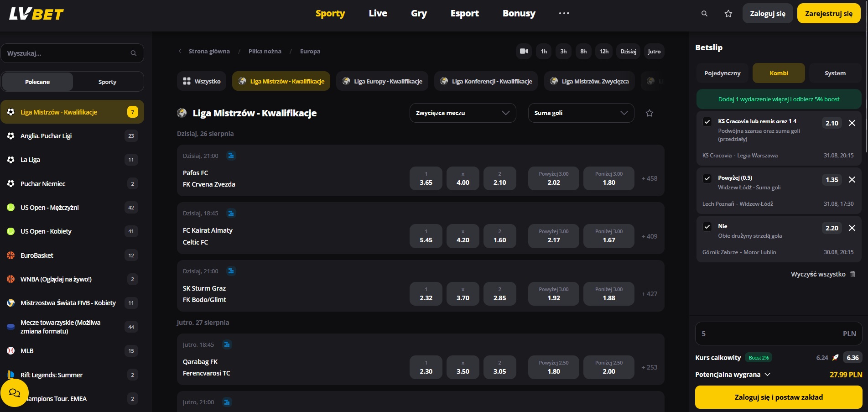Untick the Nie Górnik Zabrze bet checkbox
Viewport: 868px width, 412px height.
(707, 227)
